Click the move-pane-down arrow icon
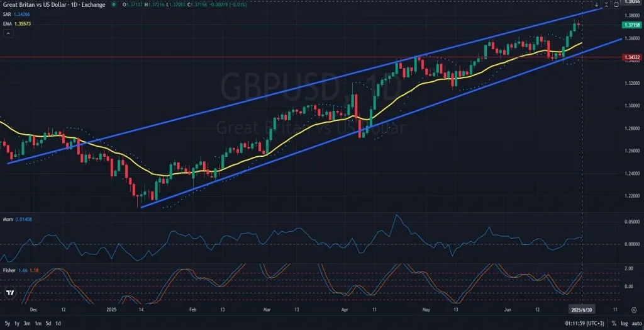 596,4
